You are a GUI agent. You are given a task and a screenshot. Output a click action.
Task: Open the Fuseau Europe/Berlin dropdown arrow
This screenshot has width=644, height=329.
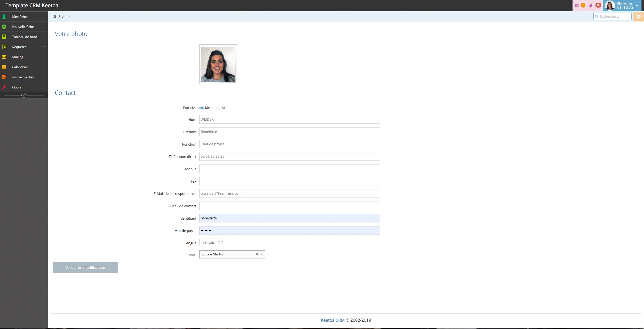[x=262, y=254]
